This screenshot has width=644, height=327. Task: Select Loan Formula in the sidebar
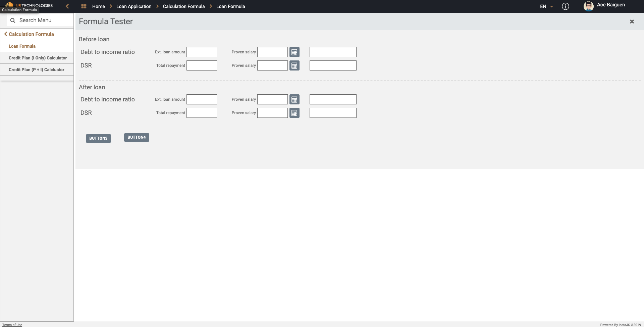point(22,46)
